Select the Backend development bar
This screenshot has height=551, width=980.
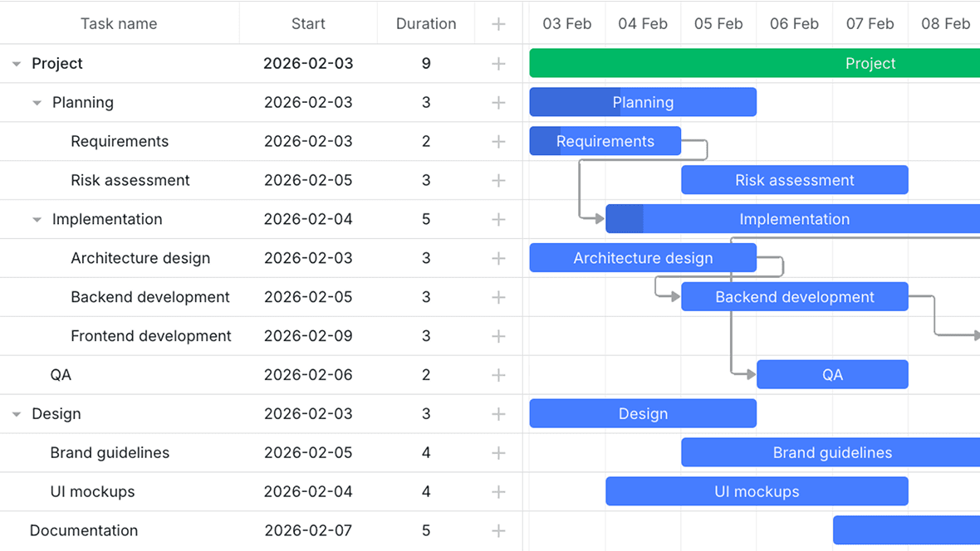794,297
